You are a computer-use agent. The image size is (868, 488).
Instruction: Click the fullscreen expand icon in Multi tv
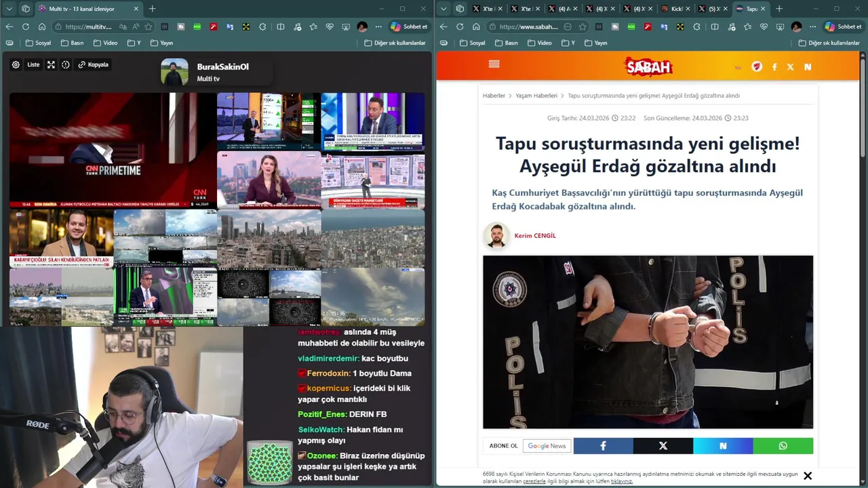click(51, 65)
